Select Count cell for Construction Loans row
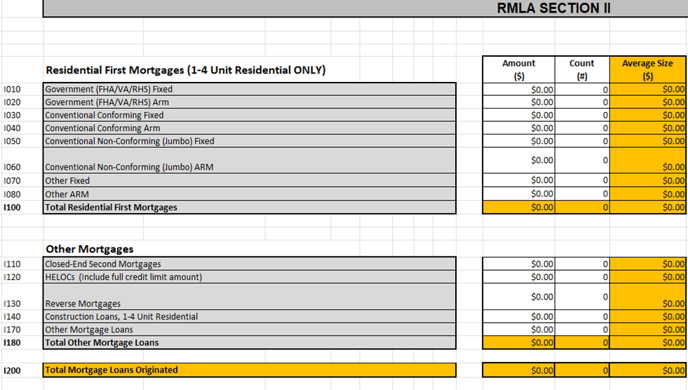 [582, 316]
